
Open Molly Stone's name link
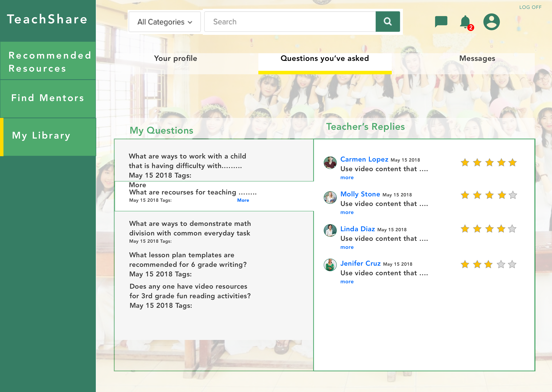pyautogui.click(x=360, y=194)
